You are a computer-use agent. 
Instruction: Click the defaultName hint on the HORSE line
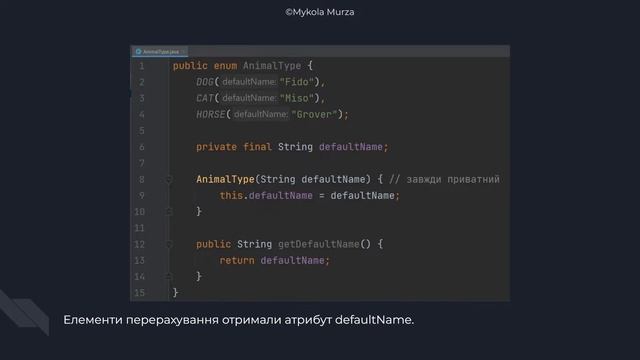pos(260,114)
